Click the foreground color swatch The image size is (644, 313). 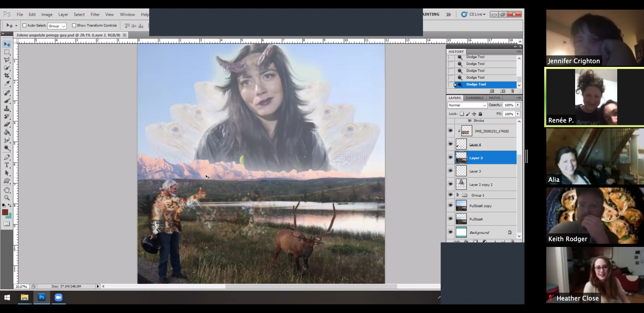tap(5, 212)
